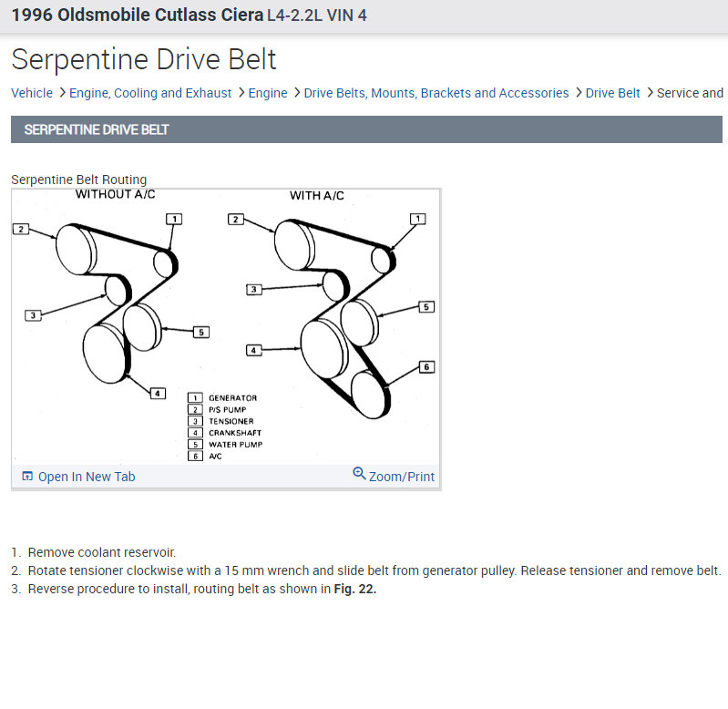
Task: Go to the Drive Belt breadcrumb
Action: click(x=613, y=93)
